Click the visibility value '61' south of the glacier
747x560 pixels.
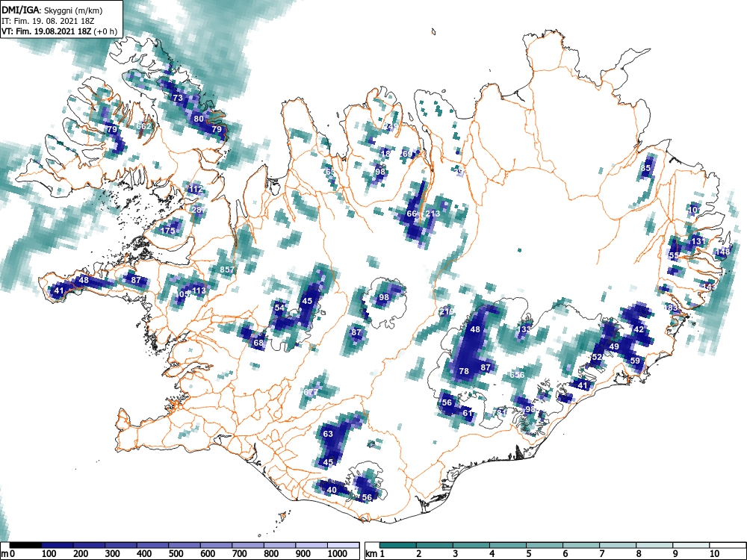[468, 413]
